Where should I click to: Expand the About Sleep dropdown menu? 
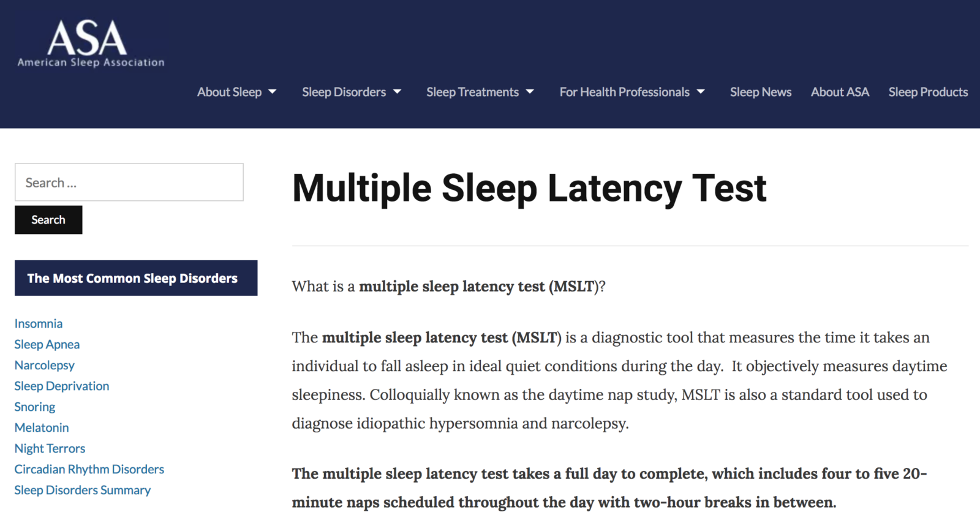236,92
